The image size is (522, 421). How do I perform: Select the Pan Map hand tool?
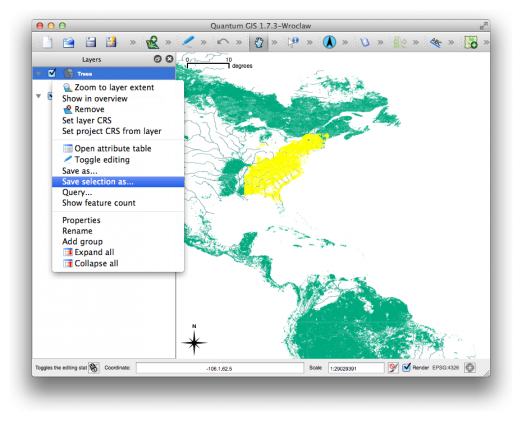pos(259,42)
